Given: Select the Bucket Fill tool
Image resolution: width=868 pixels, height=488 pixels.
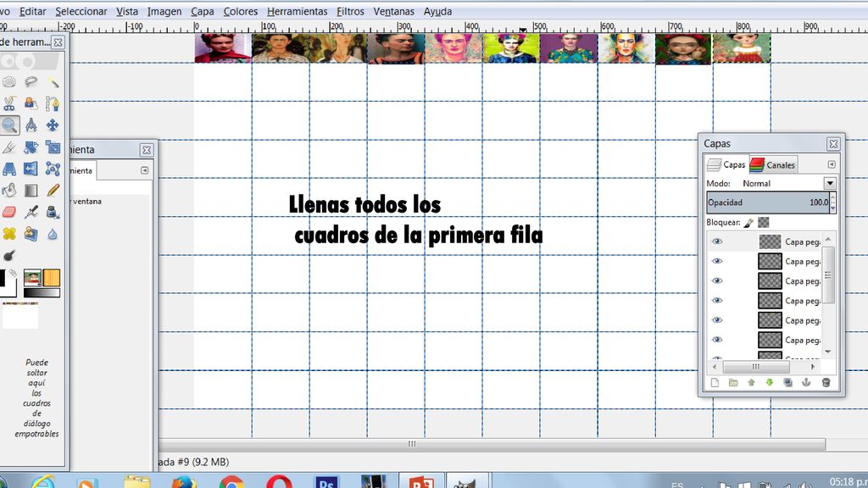Looking at the screenshot, I should click(9, 191).
